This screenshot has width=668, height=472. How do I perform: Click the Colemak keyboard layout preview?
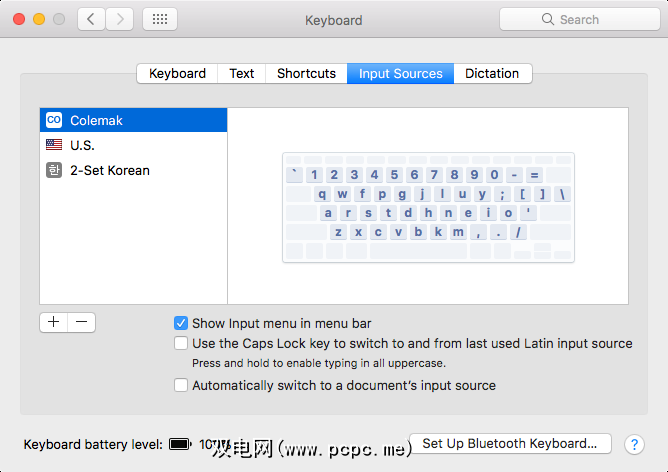tap(428, 207)
